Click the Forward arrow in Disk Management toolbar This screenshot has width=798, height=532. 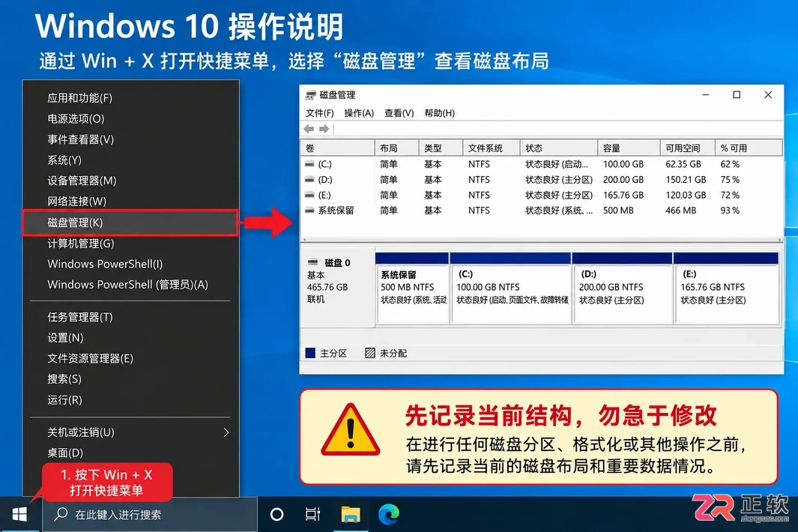tap(324, 129)
